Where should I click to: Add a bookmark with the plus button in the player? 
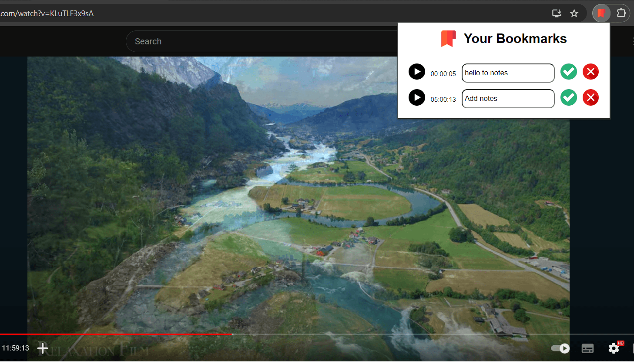[x=43, y=348]
